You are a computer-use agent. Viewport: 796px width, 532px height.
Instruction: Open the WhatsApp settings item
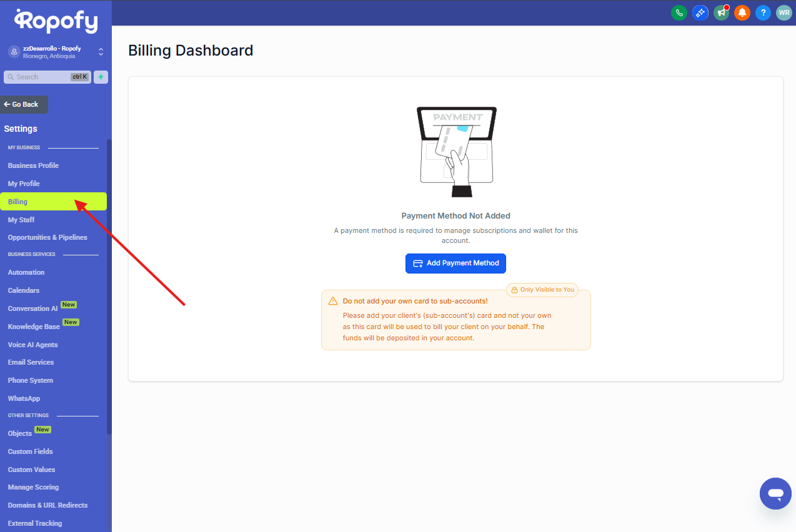click(x=24, y=398)
